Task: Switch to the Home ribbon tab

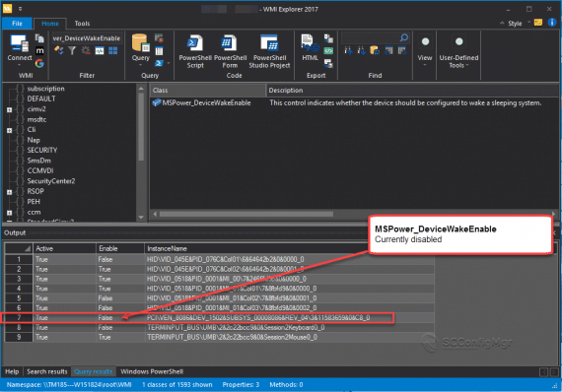Action: pyautogui.click(x=50, y=24)
